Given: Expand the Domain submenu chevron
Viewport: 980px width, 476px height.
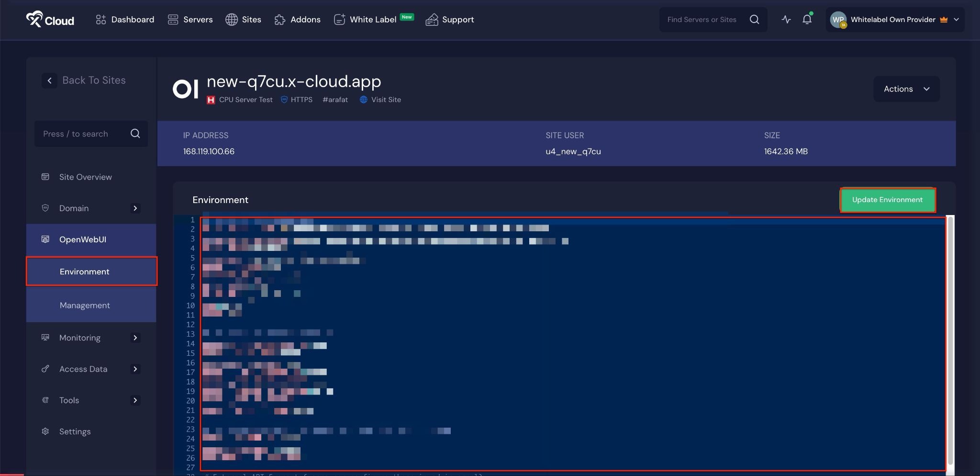Looking at the screenshot, I should (x=135, y=208).
